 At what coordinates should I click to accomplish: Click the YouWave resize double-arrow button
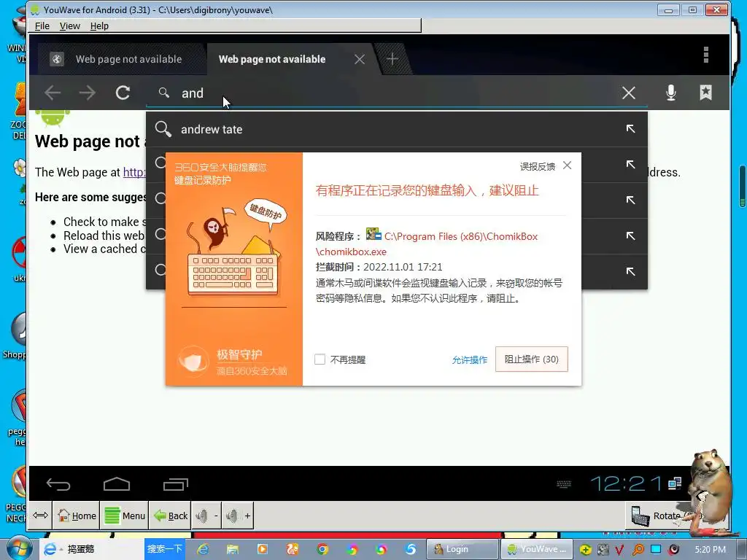tap(41, 516)
